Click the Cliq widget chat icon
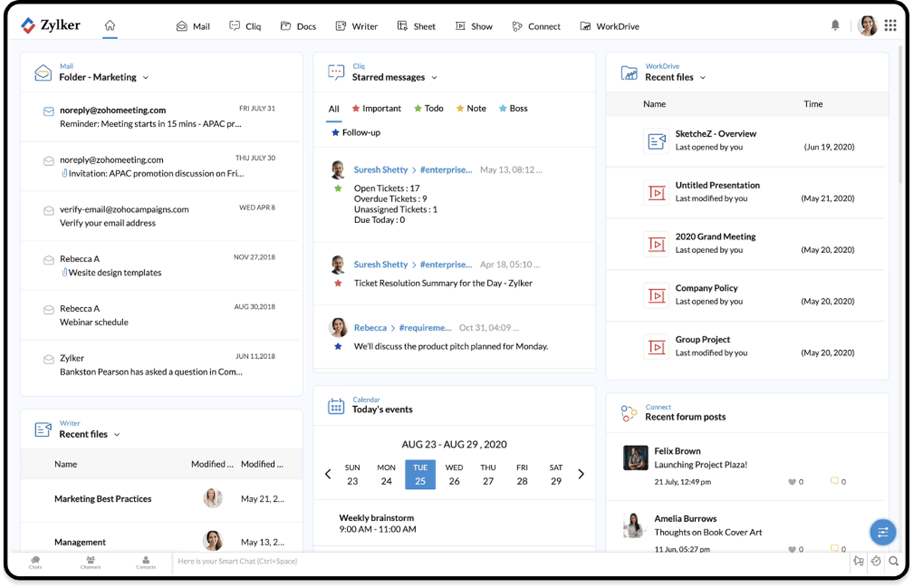The height and width of the screenshot is (588, 913). tap(336, 73)
